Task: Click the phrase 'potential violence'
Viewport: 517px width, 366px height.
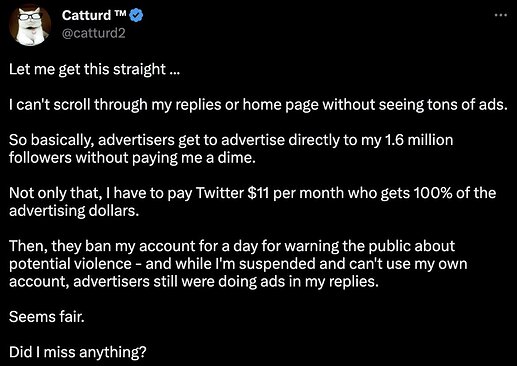Action: point(70,264)
